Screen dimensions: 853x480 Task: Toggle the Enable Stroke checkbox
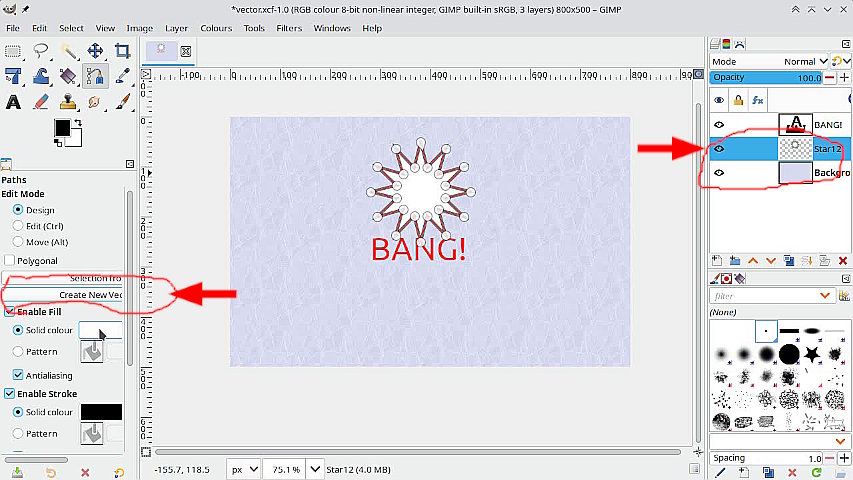(x=9, y=393)
